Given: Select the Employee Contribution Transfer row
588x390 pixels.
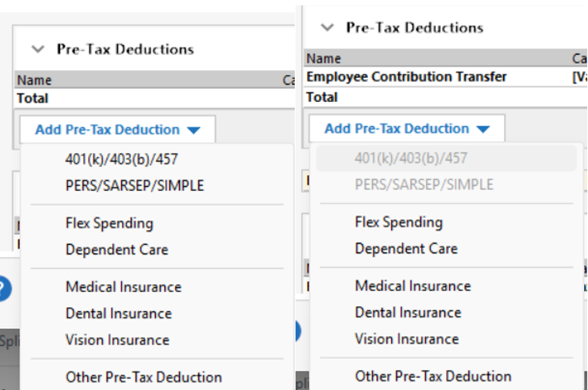Looking at the screenshot, I should [407, 77].
